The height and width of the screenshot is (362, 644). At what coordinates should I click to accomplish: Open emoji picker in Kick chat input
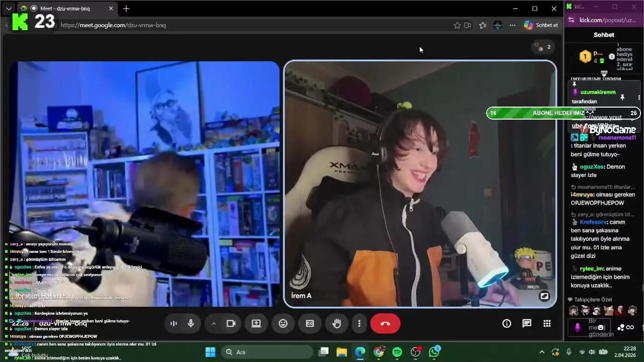pyautogui.click(x=601, y=327)
